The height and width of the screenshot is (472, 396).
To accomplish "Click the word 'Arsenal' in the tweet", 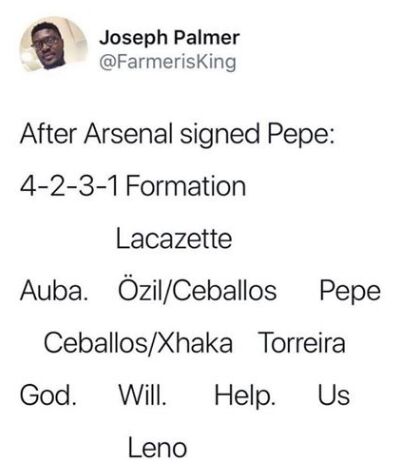I will 128,134.
